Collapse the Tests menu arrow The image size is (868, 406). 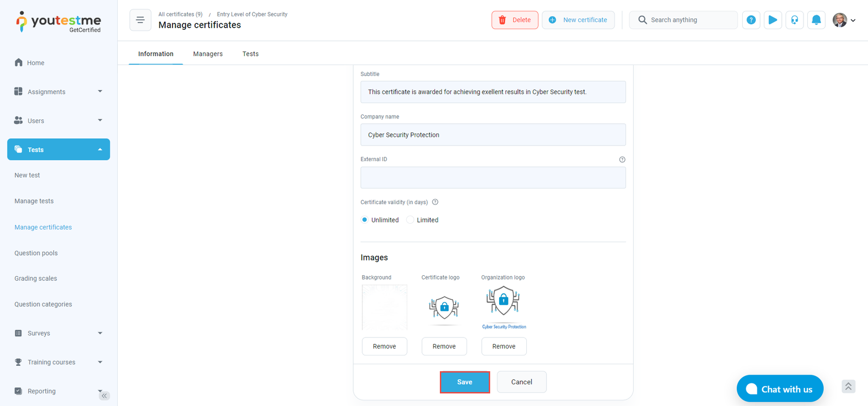click(100, 149)
